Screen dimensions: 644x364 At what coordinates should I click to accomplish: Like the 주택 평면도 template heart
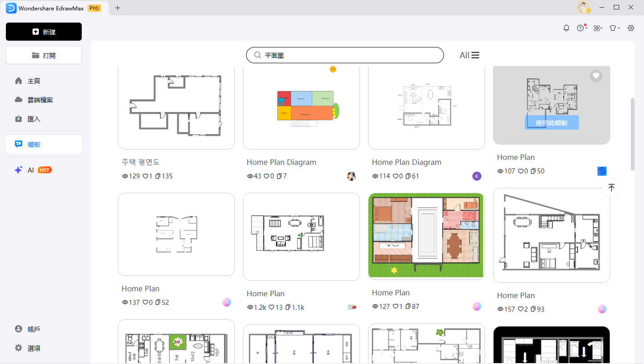(x=145, y=176)
